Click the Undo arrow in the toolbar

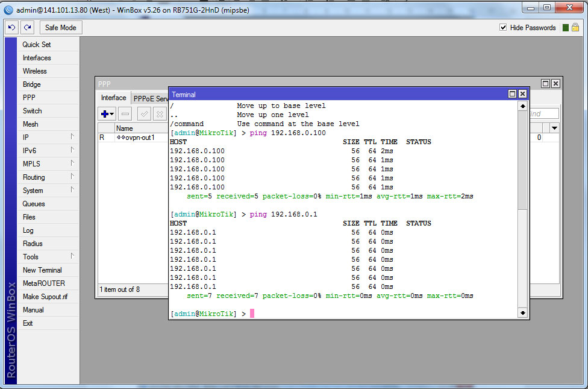click(x=12, y=28)
